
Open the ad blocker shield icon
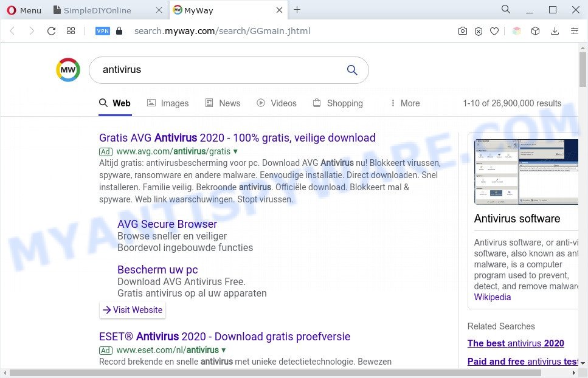pos(479,31)
